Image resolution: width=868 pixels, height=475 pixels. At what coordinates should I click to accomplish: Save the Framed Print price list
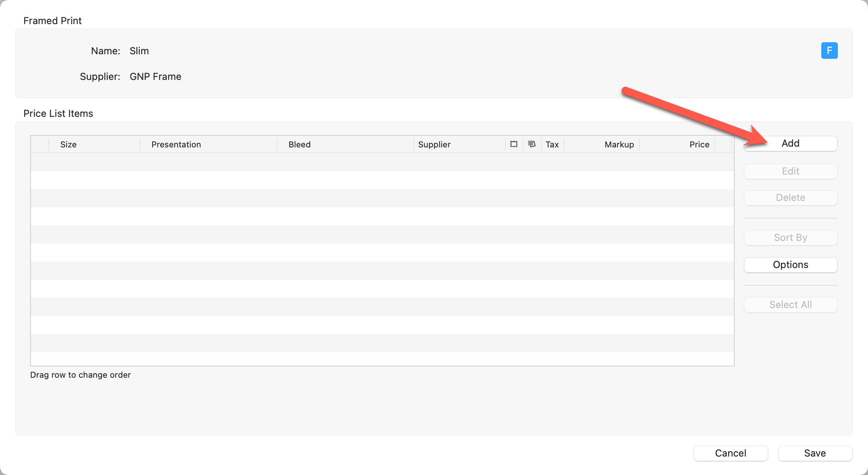click(815, 453)
